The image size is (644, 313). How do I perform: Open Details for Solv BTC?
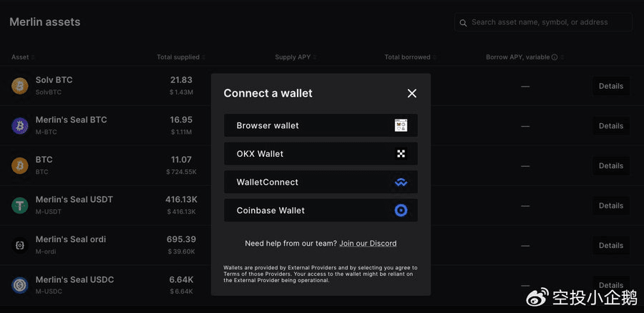point(610,86)
